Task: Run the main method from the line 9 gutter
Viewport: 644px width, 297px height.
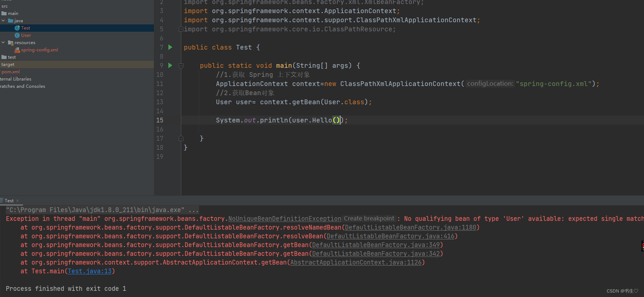Action: click(170, 66)
